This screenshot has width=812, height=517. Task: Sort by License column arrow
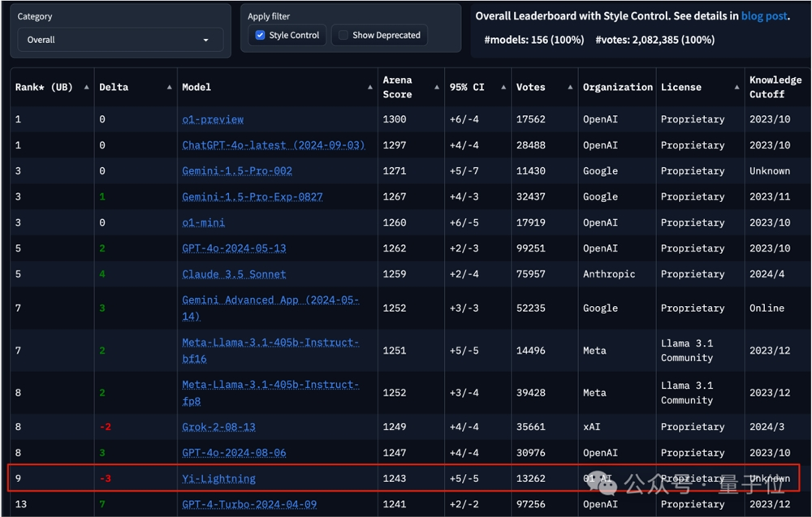[737, 88]
